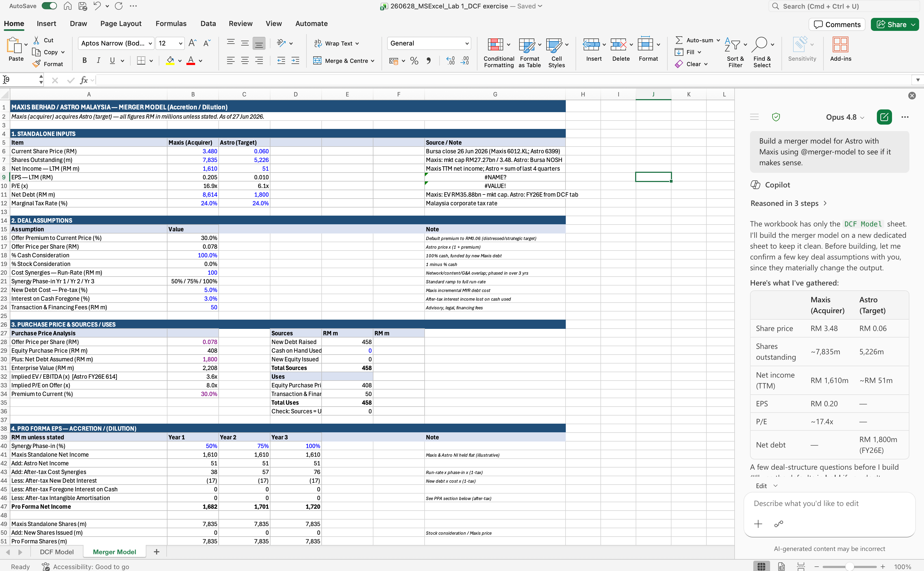Click the decrease decimal icon
The height and width of the screenshot is (571, 924).
465,60
